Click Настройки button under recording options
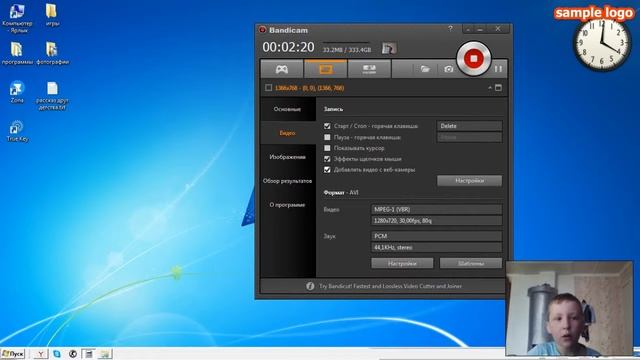The height and width of the screenshot is (360, 640). tap(469, 180)
